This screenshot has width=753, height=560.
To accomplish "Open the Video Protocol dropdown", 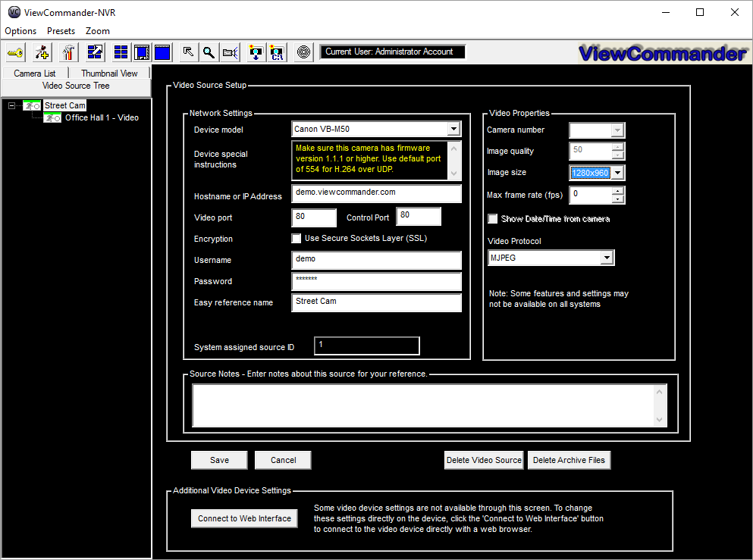I will point(607,258).
